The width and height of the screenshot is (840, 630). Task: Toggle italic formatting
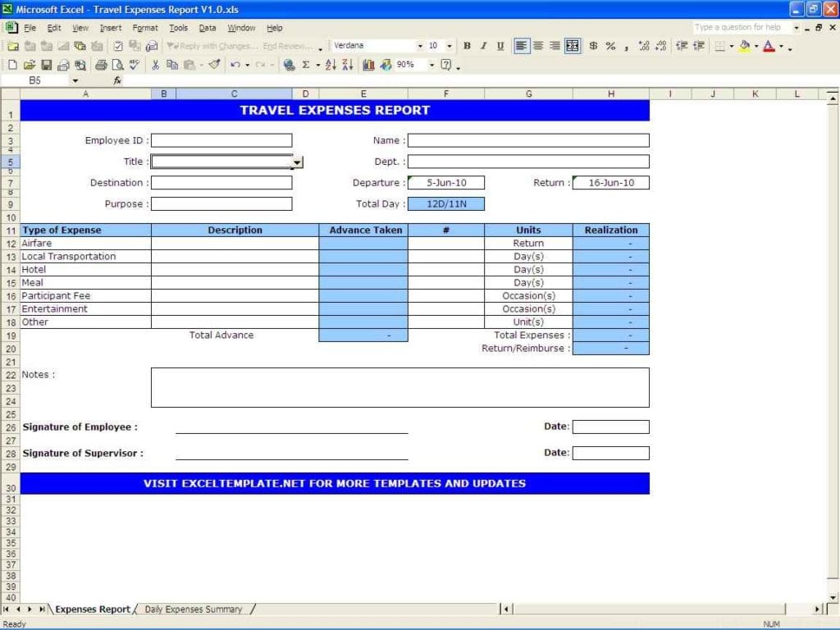pyautogui.click(x=483, y=45)
